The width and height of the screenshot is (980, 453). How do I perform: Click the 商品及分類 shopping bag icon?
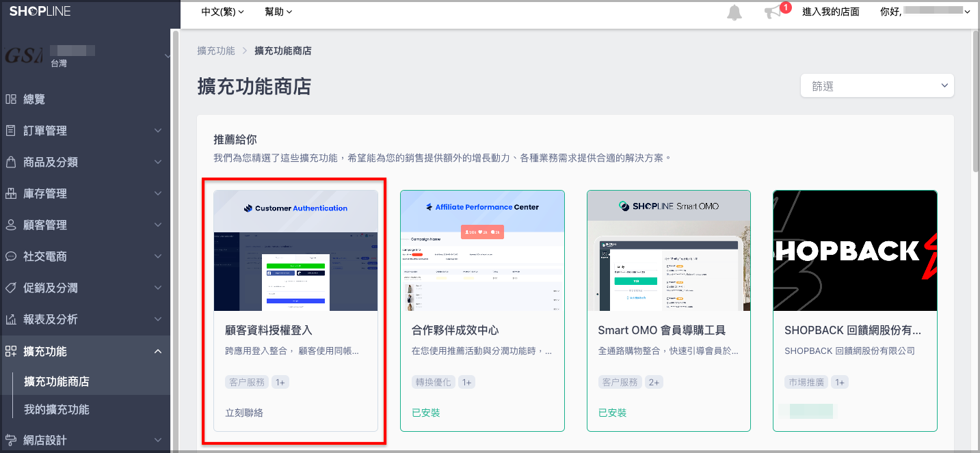[11, 162]
